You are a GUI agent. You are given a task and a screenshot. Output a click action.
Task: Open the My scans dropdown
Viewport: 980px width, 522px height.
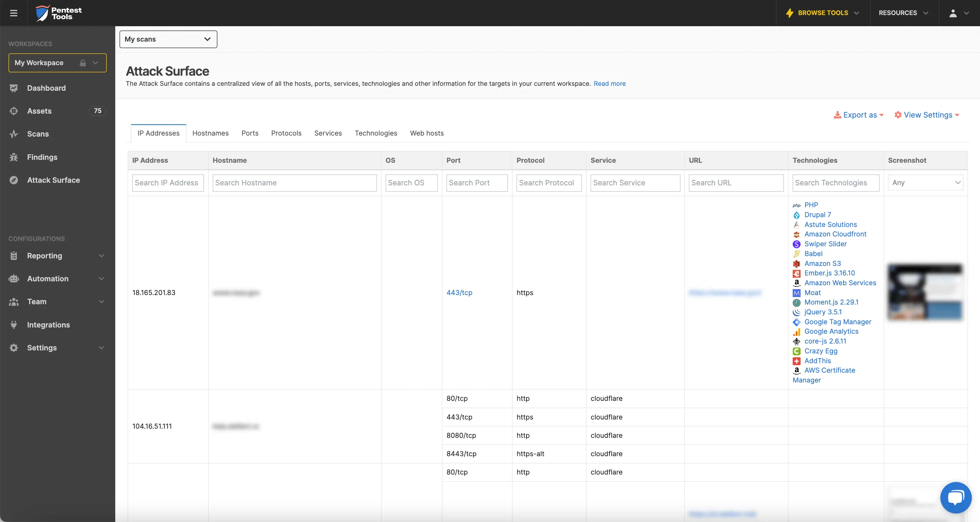(x=168, y=39)
